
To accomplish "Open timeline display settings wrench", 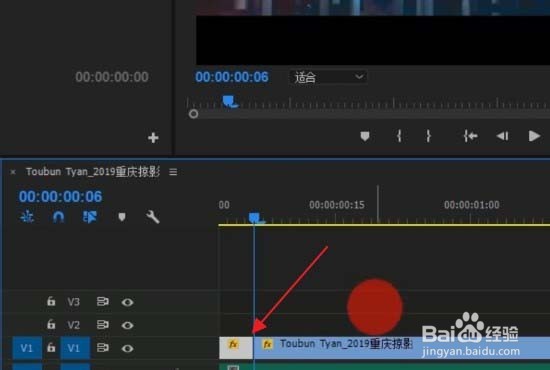I will click(x=153, y=217).
